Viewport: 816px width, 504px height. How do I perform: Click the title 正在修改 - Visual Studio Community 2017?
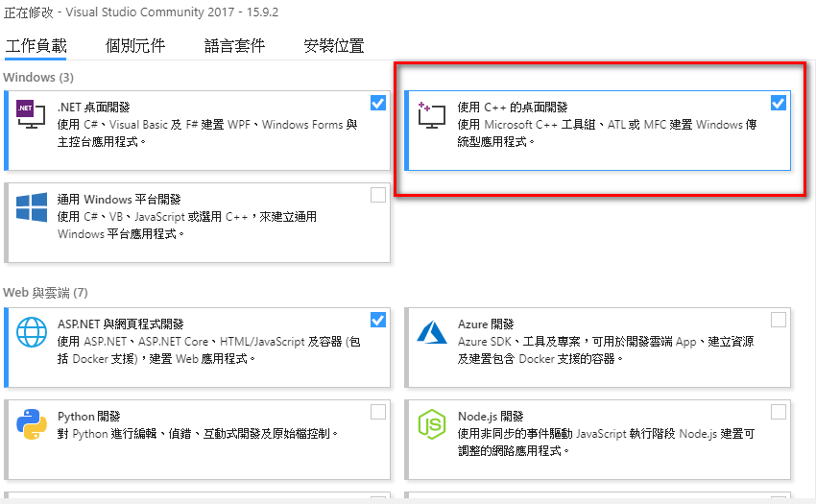[141, 12]
